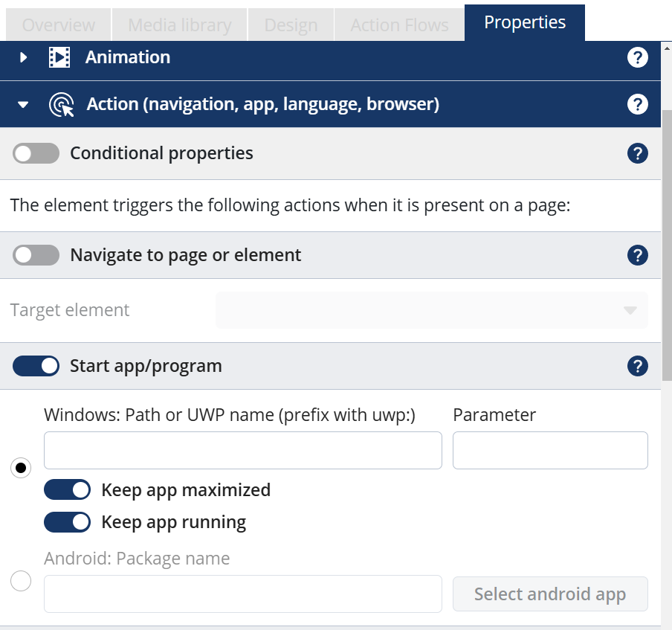Click the Animation section film icon
Viewport: 672px width, 630px height.
59,57
